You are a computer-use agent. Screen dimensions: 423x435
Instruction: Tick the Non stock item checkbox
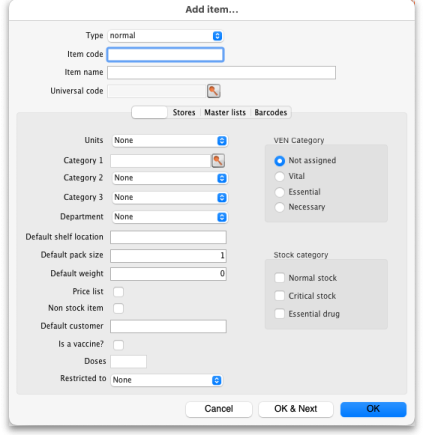[118, 308]
